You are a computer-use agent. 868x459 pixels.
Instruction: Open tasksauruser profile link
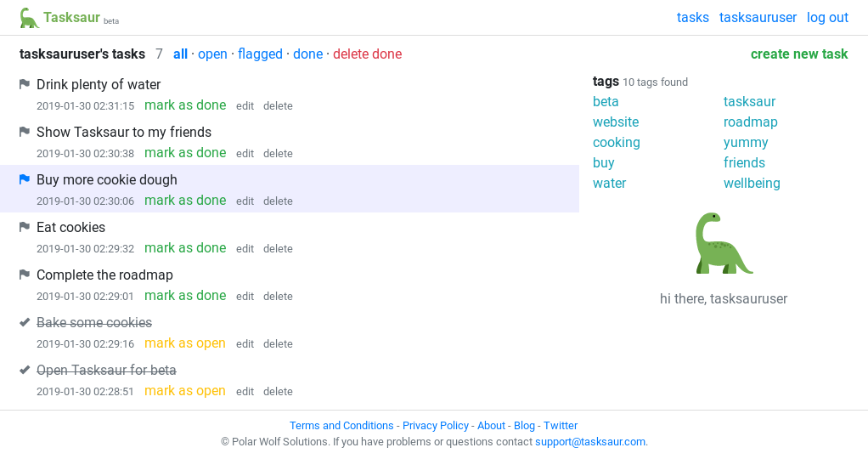(758, 18)
